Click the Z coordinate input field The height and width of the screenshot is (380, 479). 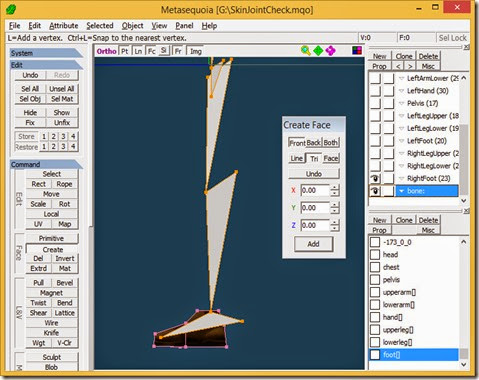315,225
